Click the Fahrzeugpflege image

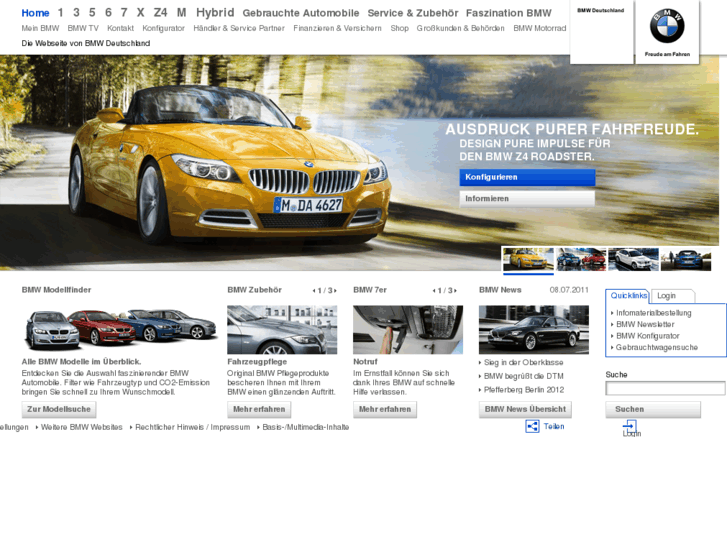pyautogui.click(x=282, y=330)
